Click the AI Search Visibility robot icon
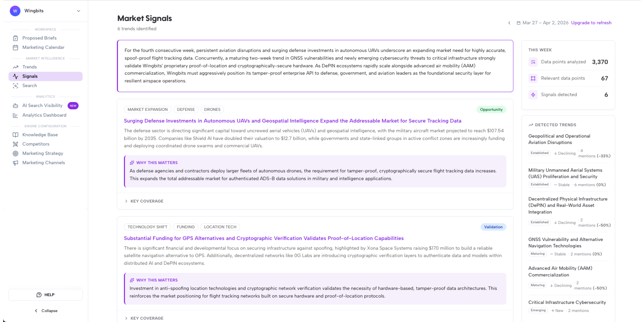The width and height of the screenshot is (644, 322). point(16,106)
